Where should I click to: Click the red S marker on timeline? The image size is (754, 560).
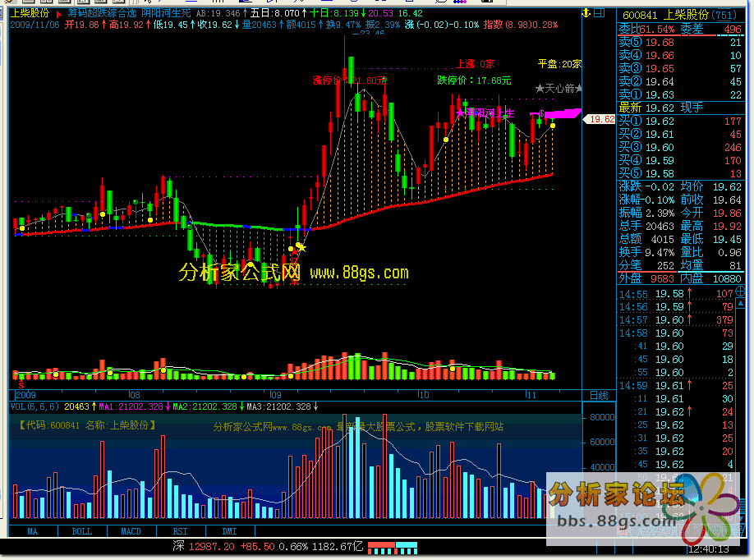[x=21, y=383]
